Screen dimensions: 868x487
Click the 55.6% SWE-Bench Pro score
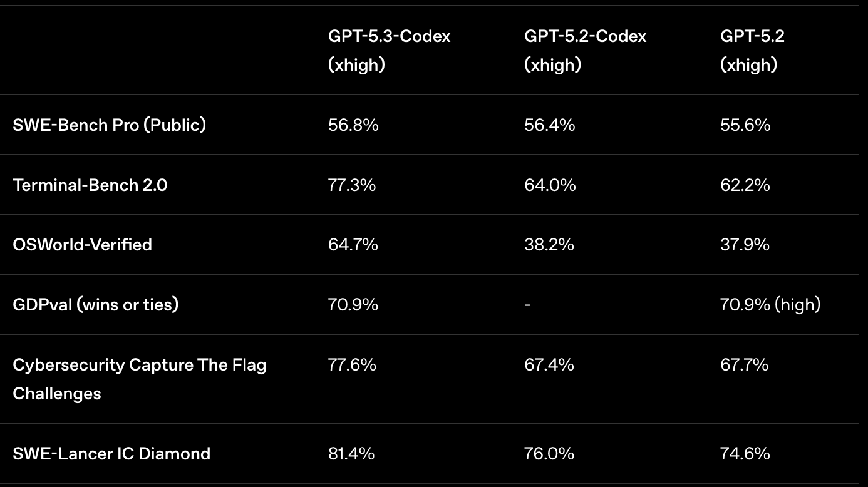[x=745, y=125]
